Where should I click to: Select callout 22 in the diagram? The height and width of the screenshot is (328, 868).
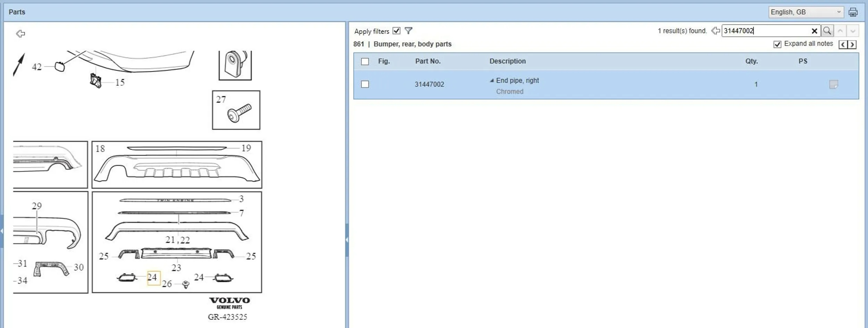(185, 240)
